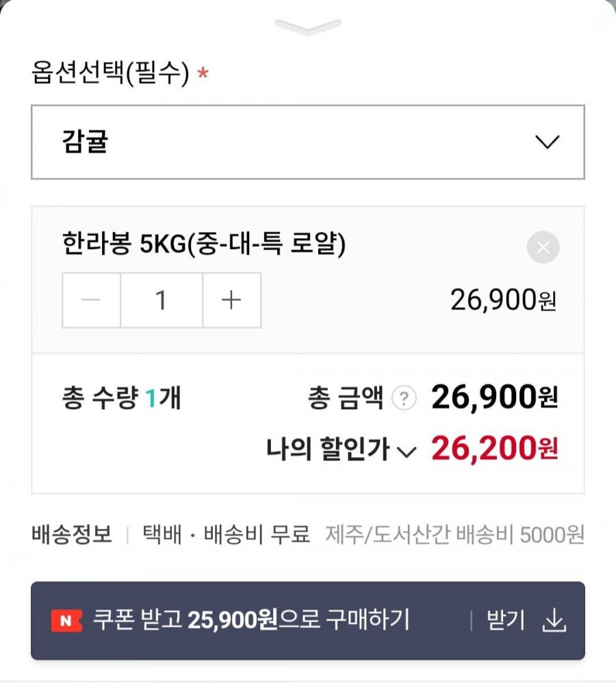The width and height of the screenshot is (616, 689).
Task: Expand the 나의 할인가 chevron arrow
Action: [x=407, y=452]
